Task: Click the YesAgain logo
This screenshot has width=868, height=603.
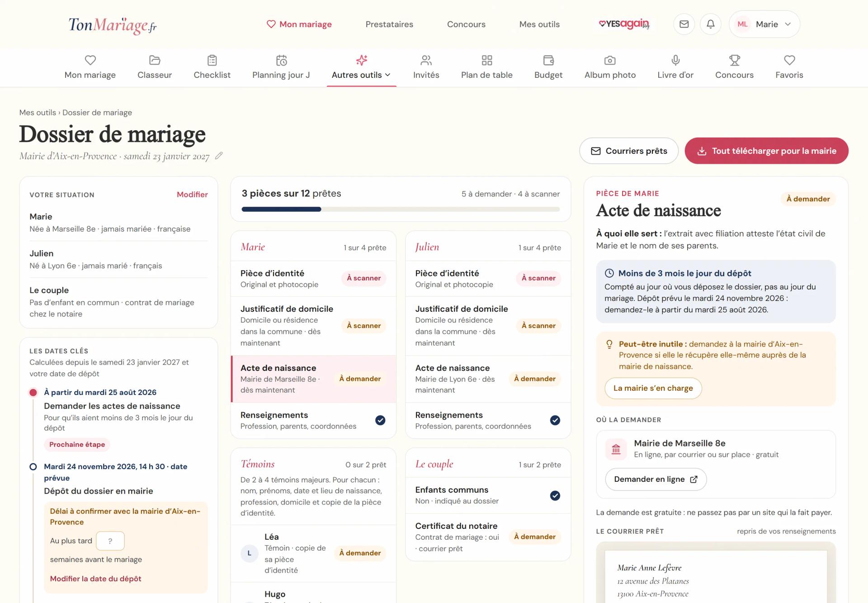Action: tap(624, 24)
